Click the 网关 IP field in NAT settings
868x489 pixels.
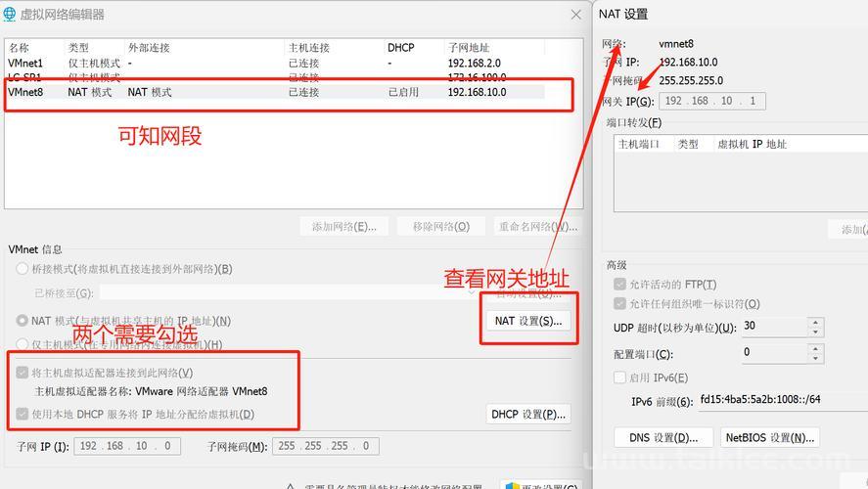[x=711, y=101]
